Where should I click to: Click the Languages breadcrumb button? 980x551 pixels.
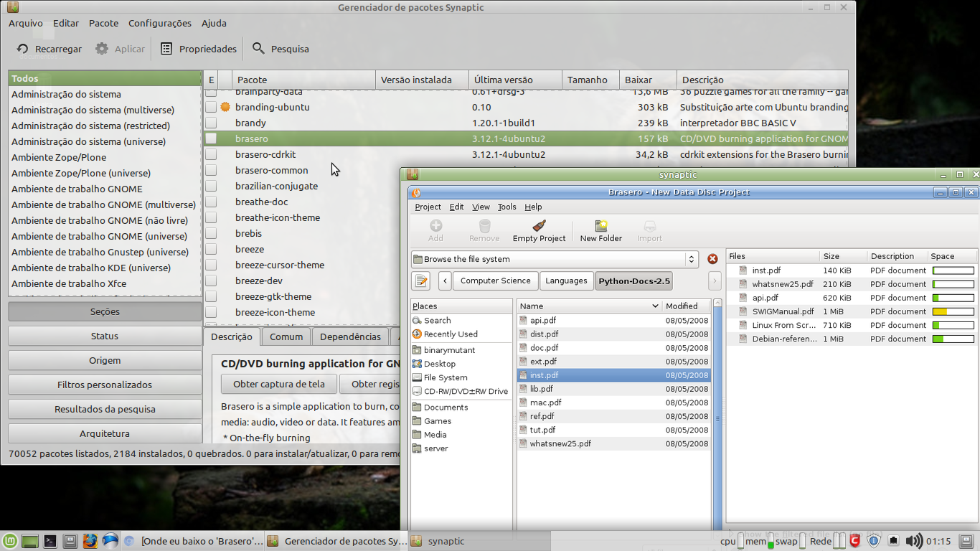[566, 281]
